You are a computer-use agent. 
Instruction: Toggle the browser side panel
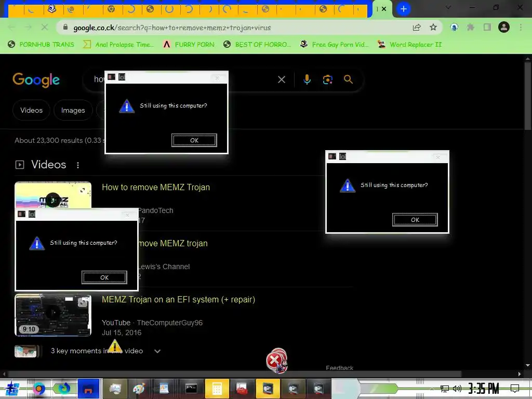click(487, 27)
